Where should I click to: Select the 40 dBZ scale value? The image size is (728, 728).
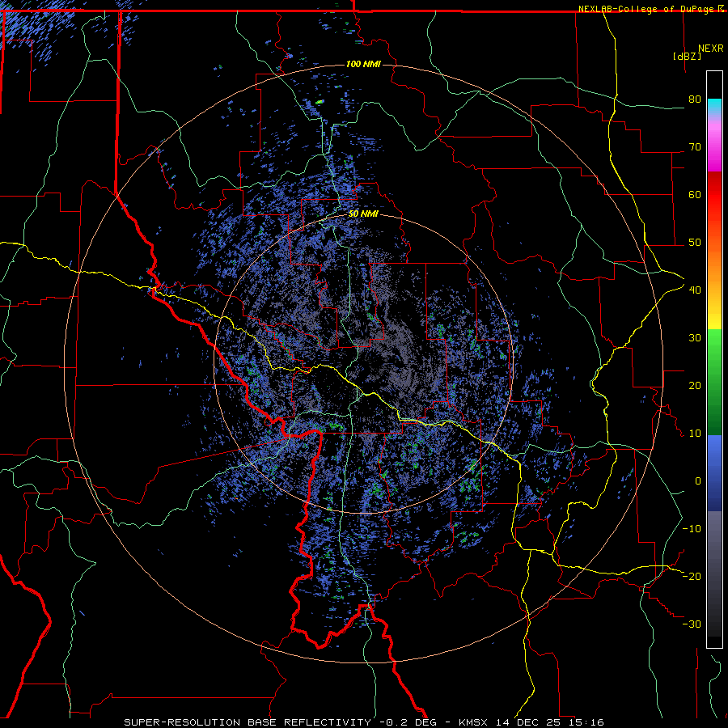click(x=695, y=290)
